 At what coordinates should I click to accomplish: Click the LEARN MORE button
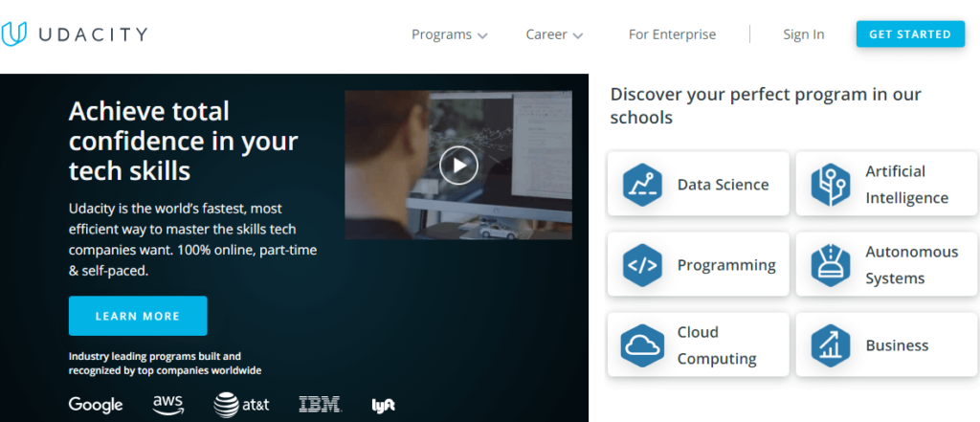(x=138, y=317)
